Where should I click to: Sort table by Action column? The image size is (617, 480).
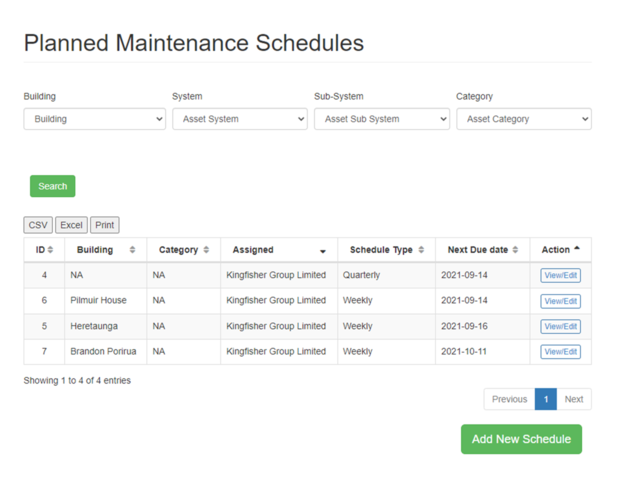560,250
